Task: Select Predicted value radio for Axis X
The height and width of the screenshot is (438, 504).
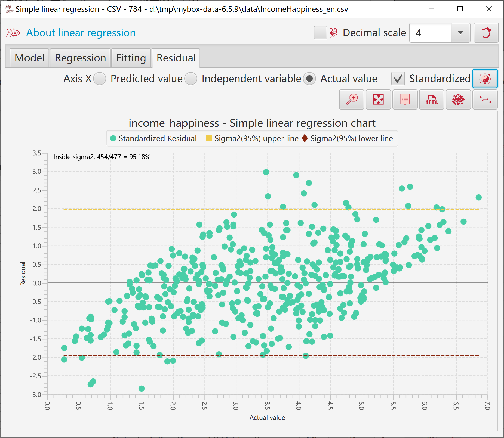Action: click(x=100, y=79)
